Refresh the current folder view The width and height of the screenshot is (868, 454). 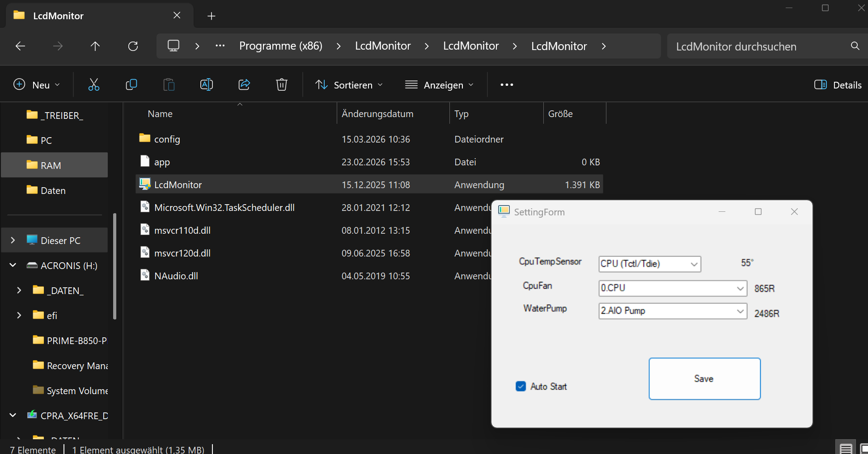[133, 46]
